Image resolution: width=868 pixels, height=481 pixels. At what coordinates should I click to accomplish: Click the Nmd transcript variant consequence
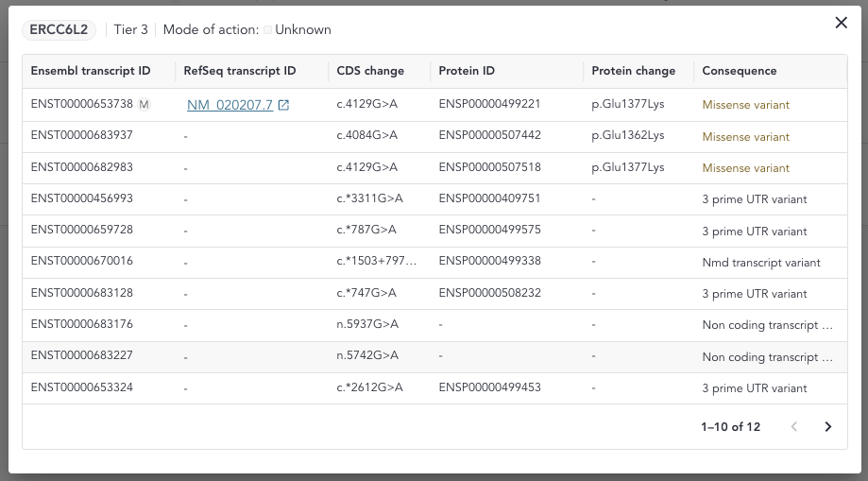coord(761,262)
